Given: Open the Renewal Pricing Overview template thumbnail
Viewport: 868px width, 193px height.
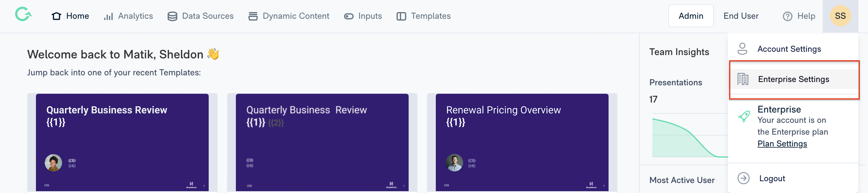Looking at the screenshot, I should (x=522, y=142).
